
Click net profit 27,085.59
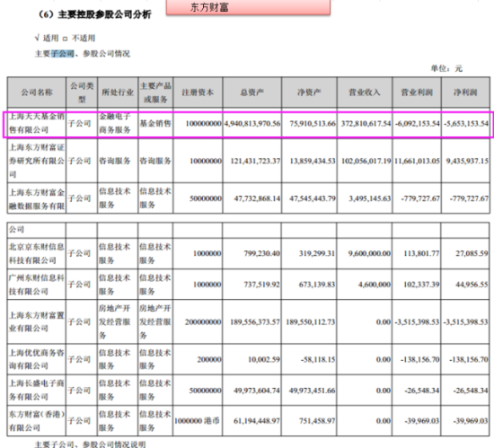pos(472,253)
